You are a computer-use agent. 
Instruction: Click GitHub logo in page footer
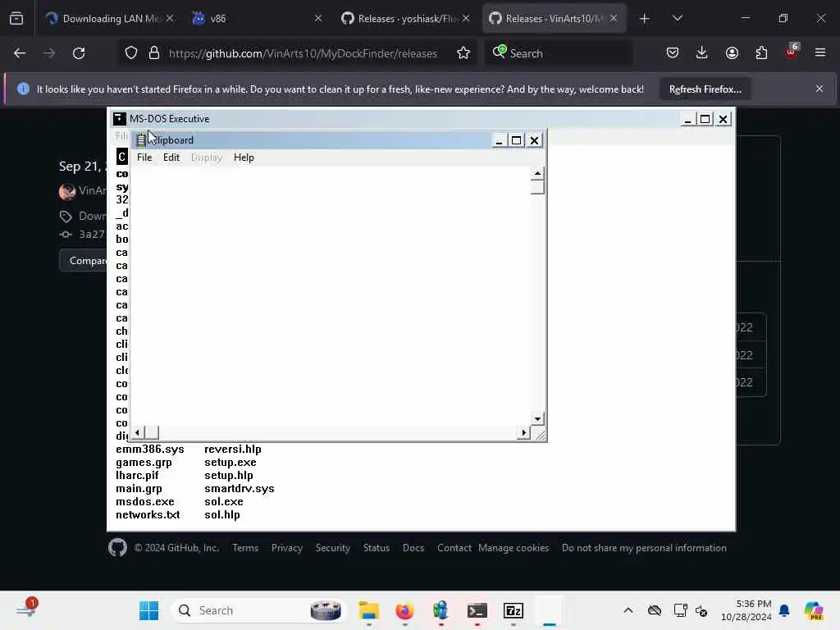[x=117, y=547]
